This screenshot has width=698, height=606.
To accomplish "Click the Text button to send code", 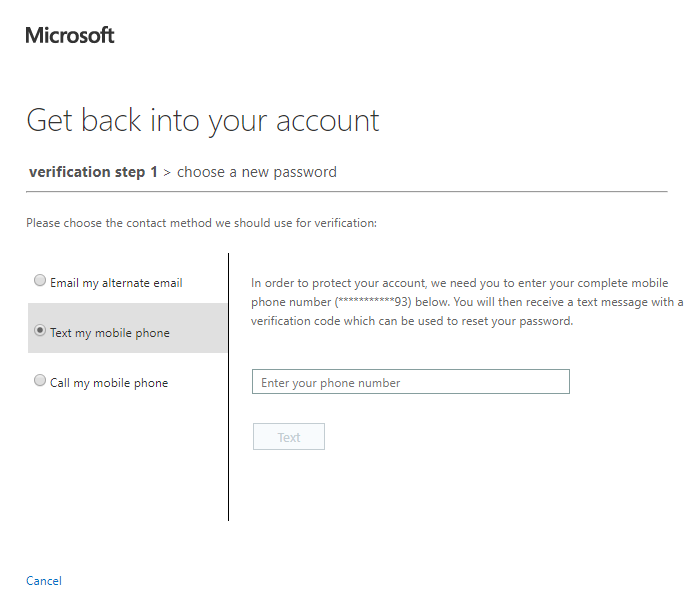I will (288, 436).
